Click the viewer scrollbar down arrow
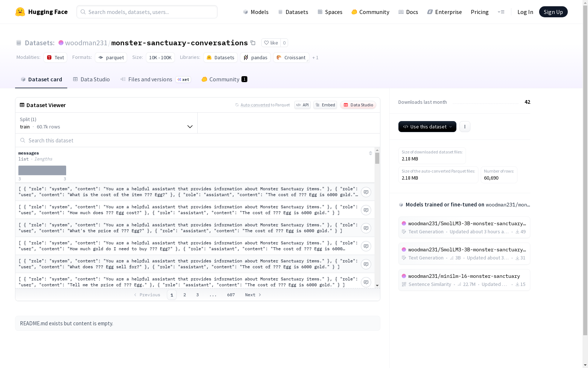Image resolution: width=588 pixels, height=368 pixels. (x=377, y=286)
